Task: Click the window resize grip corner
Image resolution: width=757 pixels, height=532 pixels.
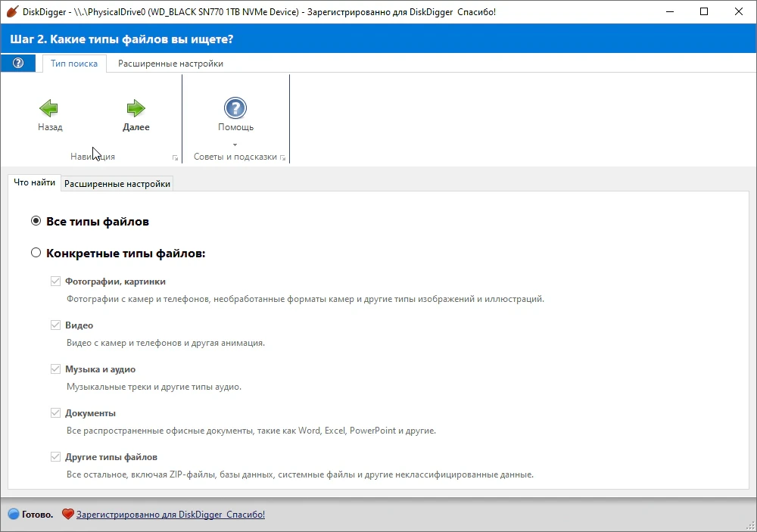Action: pos(749,525)
